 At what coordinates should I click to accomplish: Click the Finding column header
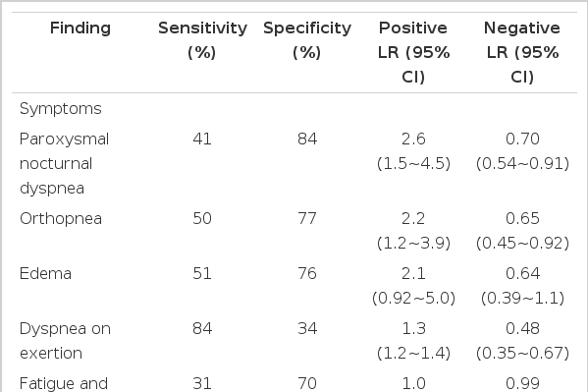pyautogui.click(x=80, y=28)
